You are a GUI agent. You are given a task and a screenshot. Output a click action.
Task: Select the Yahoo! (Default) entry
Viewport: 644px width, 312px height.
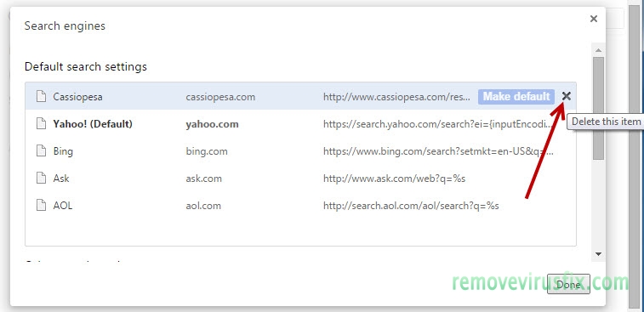click(x=93, y=124)
